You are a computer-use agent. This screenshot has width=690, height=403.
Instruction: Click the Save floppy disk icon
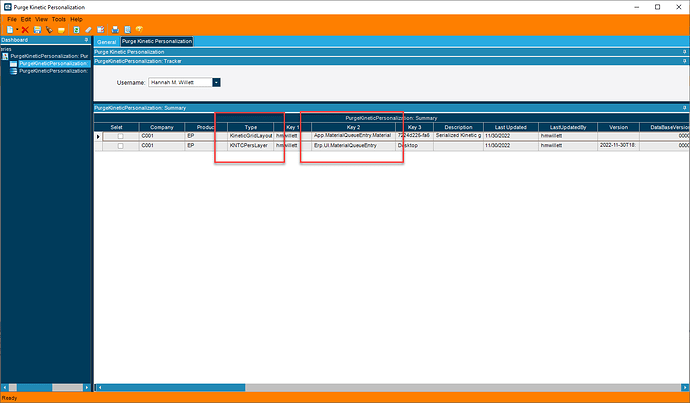[37, 30]
